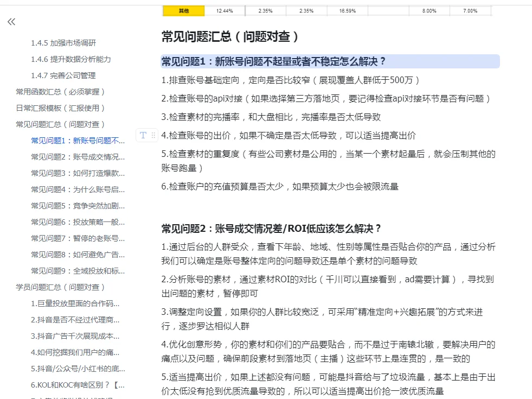
Task: Open outline item 1.4.5 加强市场调研
Action: point(63,43)
